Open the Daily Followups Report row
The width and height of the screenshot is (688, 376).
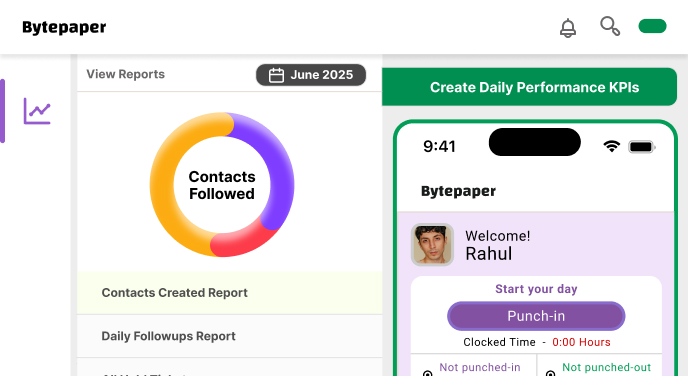tap(229, 336)
